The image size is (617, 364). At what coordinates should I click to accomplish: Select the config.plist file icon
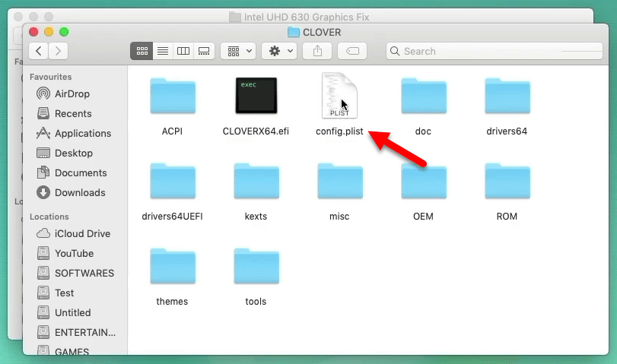(339, 96)
